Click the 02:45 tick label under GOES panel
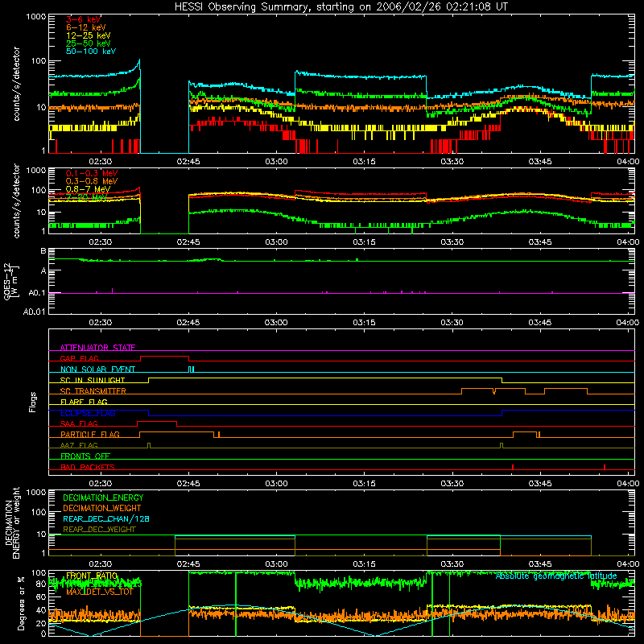 [188, 323]
